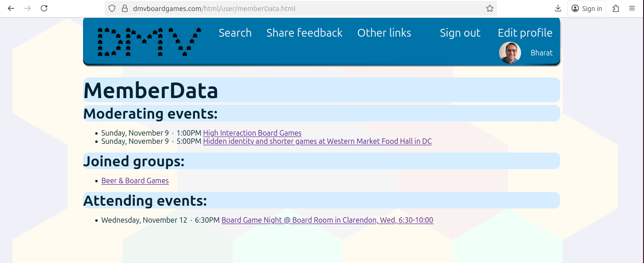Viewport: 644px width, 263px height.
Task: Click Bharat's profile avatar photo
Action: click(510, 53)
